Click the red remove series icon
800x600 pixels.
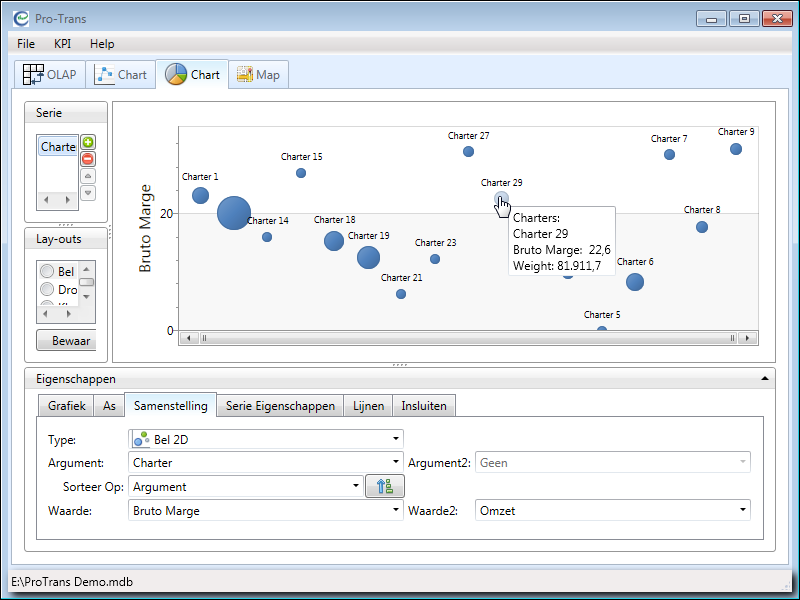[88, 159]
